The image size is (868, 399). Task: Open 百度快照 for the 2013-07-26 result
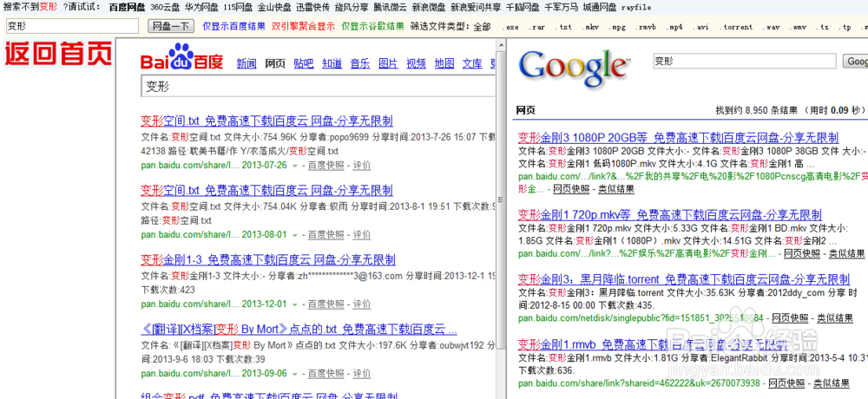point(326,166)
